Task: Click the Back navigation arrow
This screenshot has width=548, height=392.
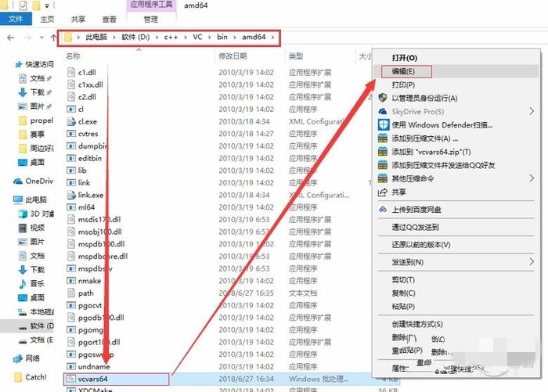Action: 11,38
